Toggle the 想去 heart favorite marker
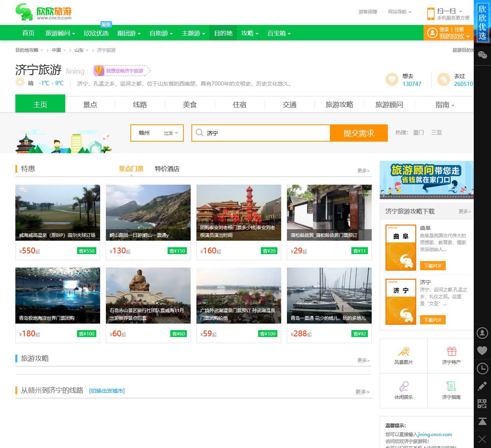Screen dimensions: 491x448 391,79
